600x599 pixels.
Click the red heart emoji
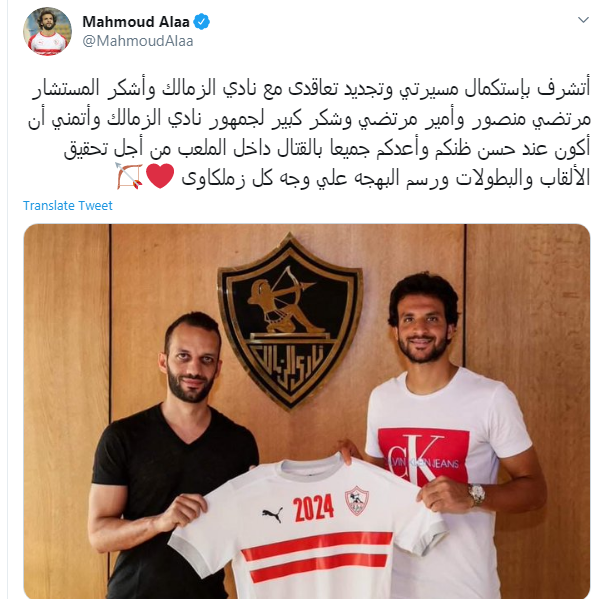(x=160, y=176)
